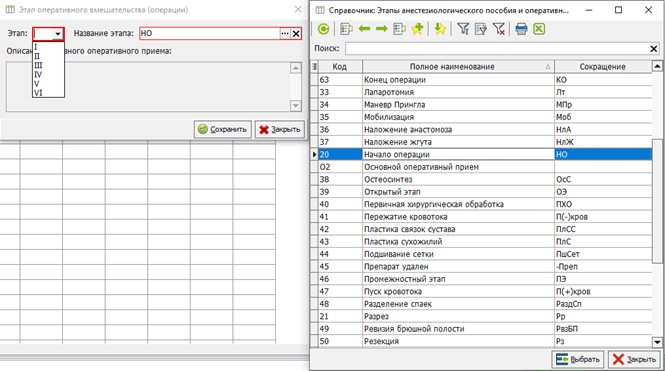The image size is (665, 371).
Task: Click the filter settings sheet icon
Action: click(x=481, y=29)
